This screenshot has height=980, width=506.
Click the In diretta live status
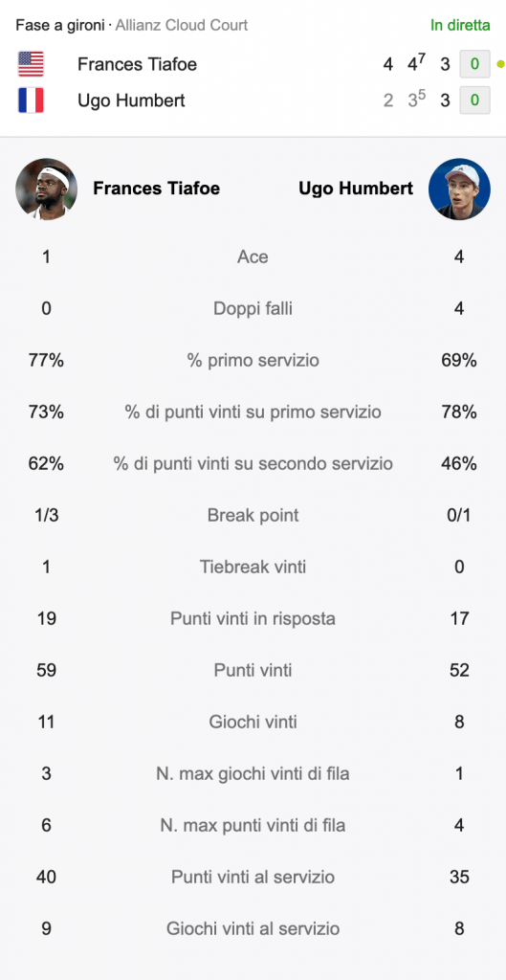pos(460,25)
